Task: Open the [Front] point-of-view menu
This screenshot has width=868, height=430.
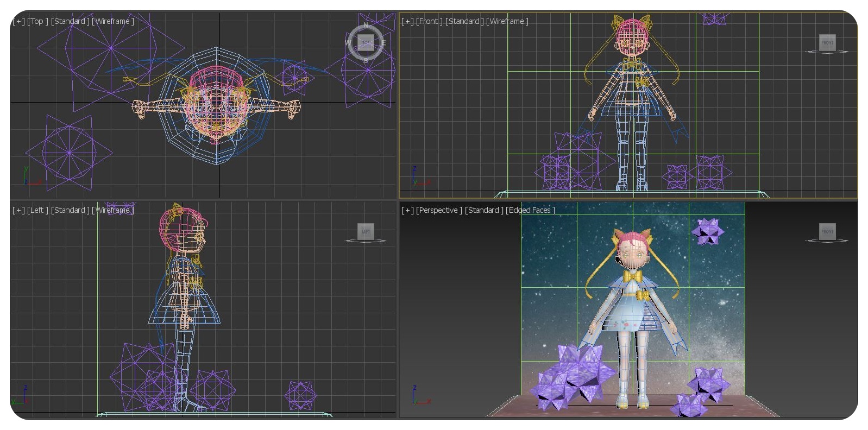Action: (x=429, y=21)
